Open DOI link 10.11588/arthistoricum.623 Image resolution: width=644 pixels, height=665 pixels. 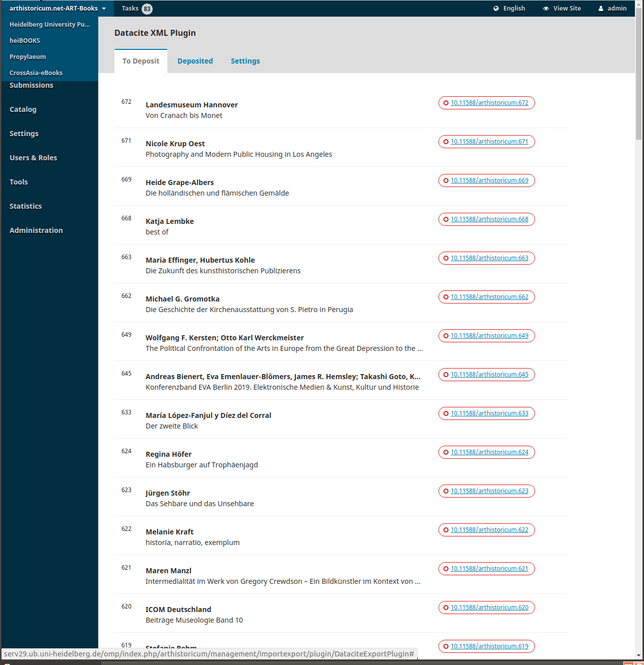(489, 491)
